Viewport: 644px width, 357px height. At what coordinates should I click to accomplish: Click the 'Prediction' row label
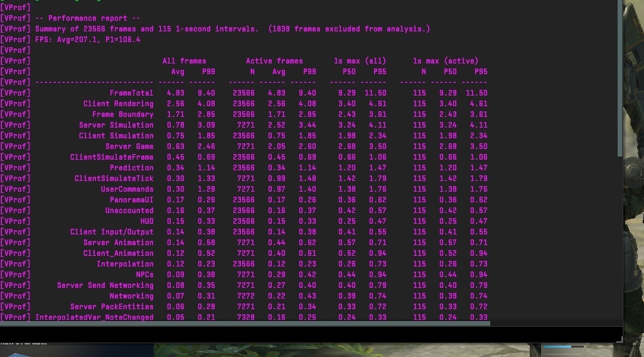pos(131,168)
